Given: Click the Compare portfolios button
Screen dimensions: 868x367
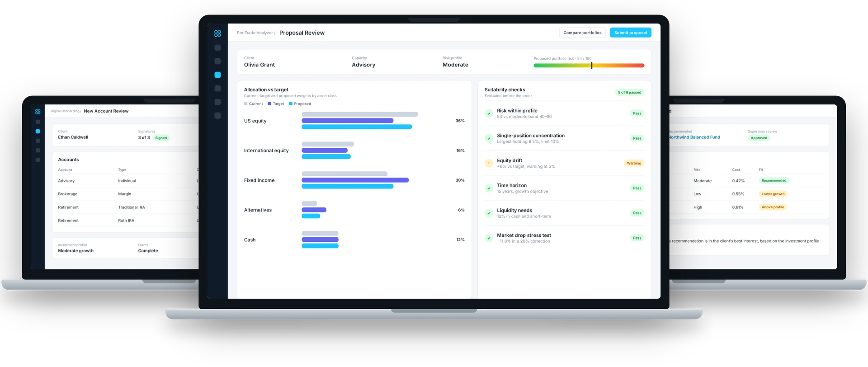Looking at the screenshot, I should point(582,33).
